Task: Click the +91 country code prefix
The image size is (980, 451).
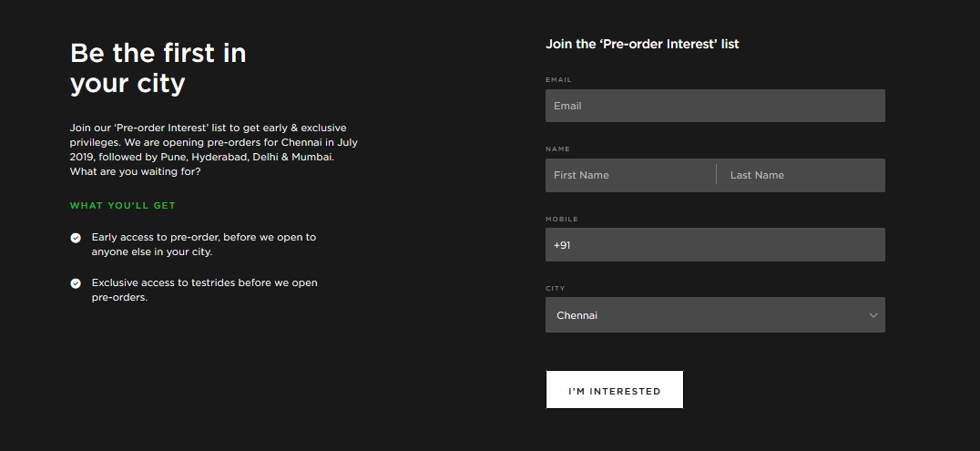Action: coord(561,245)
